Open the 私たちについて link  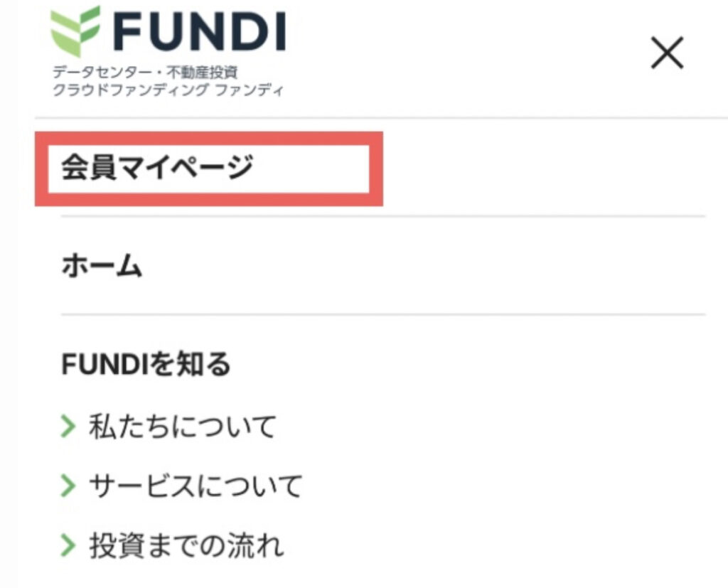(x=183, y=427)
